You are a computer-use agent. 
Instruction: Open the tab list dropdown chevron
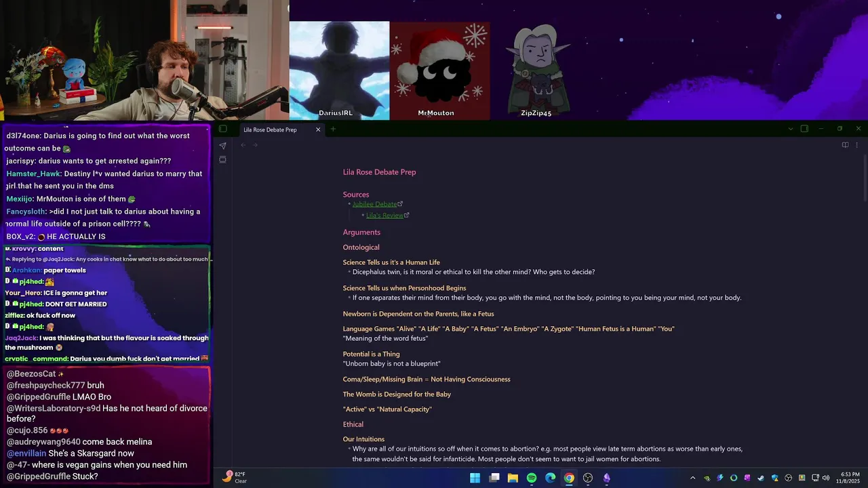790,129
